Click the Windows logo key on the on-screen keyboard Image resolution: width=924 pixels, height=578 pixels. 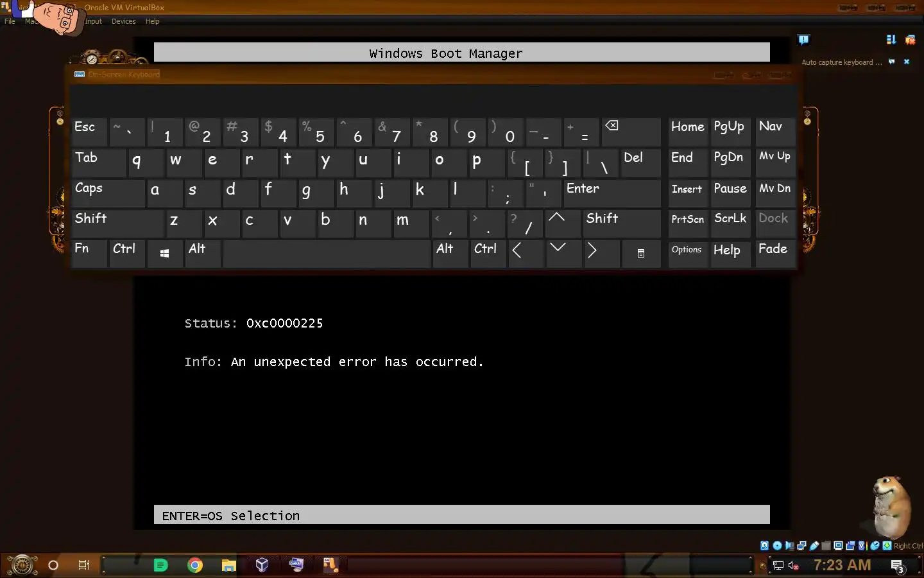point(164,254)
